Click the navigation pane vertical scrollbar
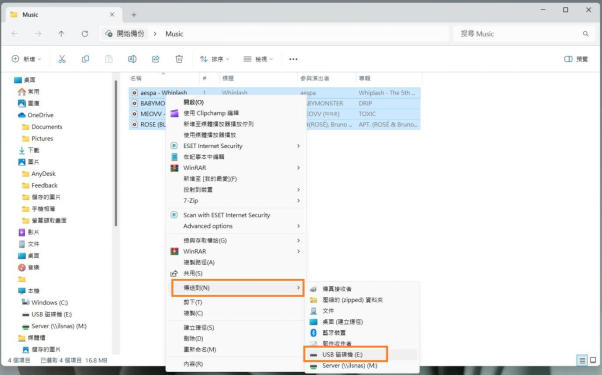 pyautogui.click(x=116, y=154)
